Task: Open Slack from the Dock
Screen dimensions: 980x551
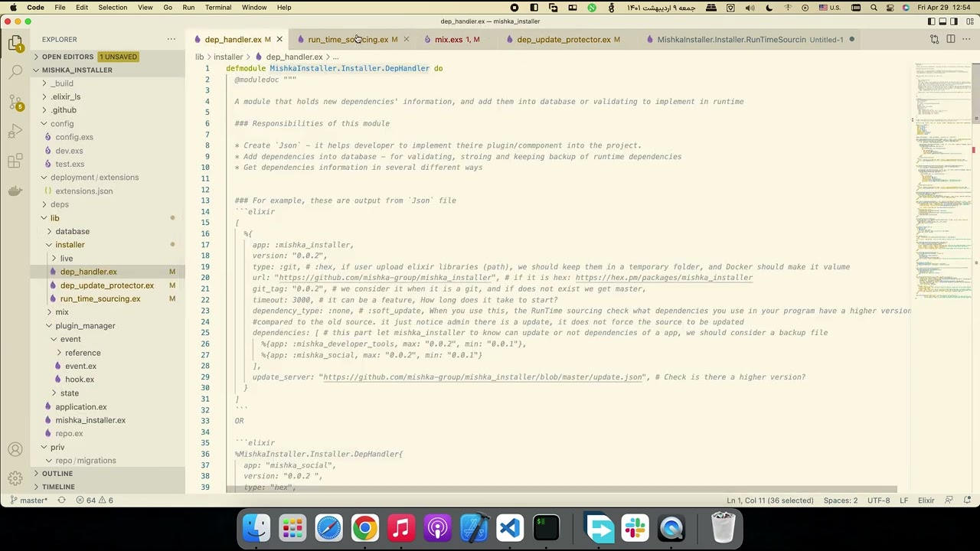Action: pyautogui.click(x=635, y=528)
